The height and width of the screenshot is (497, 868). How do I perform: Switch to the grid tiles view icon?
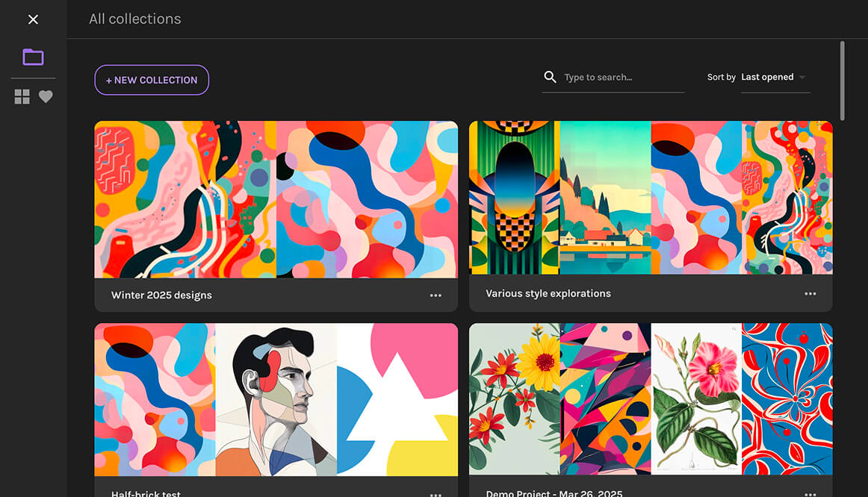(x=22, y=97)
